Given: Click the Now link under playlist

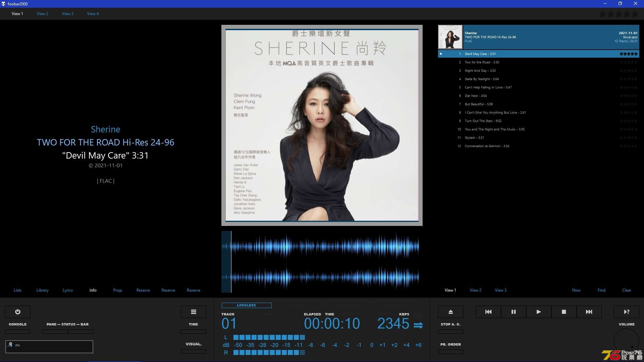Looking at the screenshot, I should click(576, 290).
